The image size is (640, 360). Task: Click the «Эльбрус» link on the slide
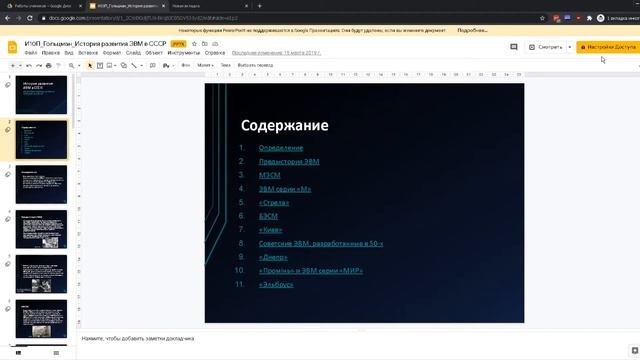point(276,284)
